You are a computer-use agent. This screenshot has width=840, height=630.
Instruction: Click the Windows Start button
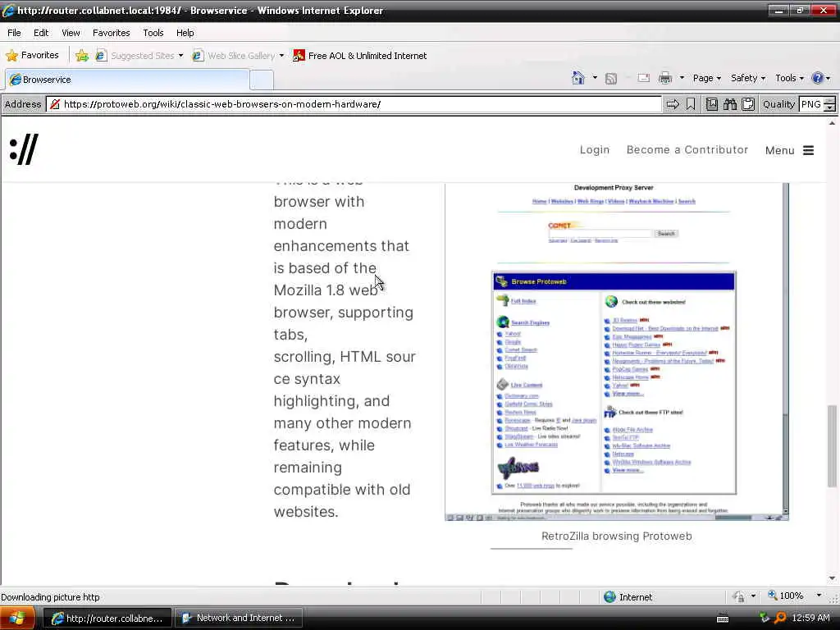pyautogui.click(x=16, y=618)
